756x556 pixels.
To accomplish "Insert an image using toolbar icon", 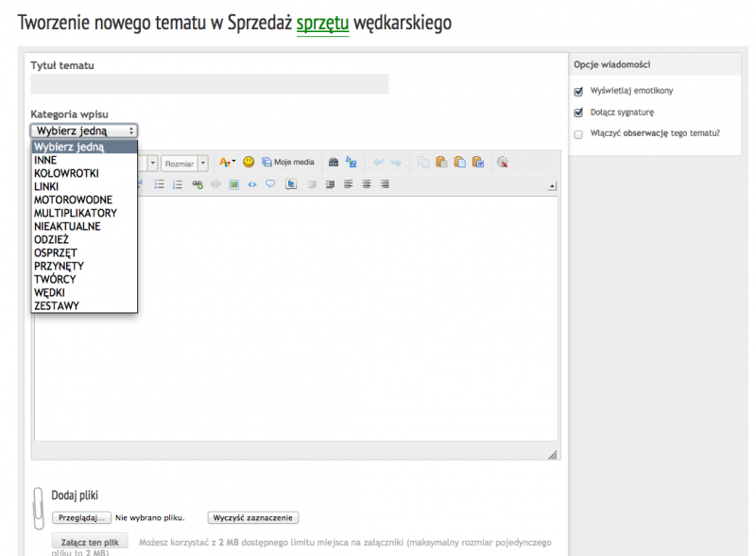I will click(x=233, y=184).
